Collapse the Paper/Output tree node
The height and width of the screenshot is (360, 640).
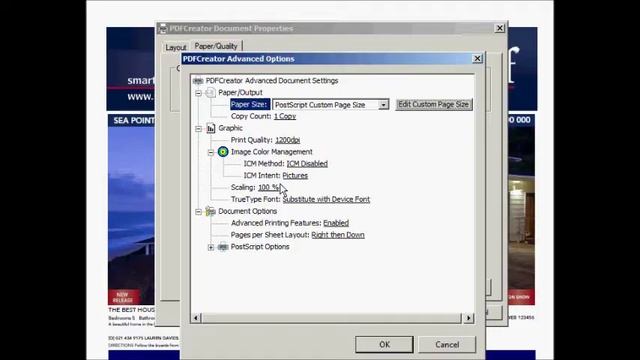tap(198, 93)
